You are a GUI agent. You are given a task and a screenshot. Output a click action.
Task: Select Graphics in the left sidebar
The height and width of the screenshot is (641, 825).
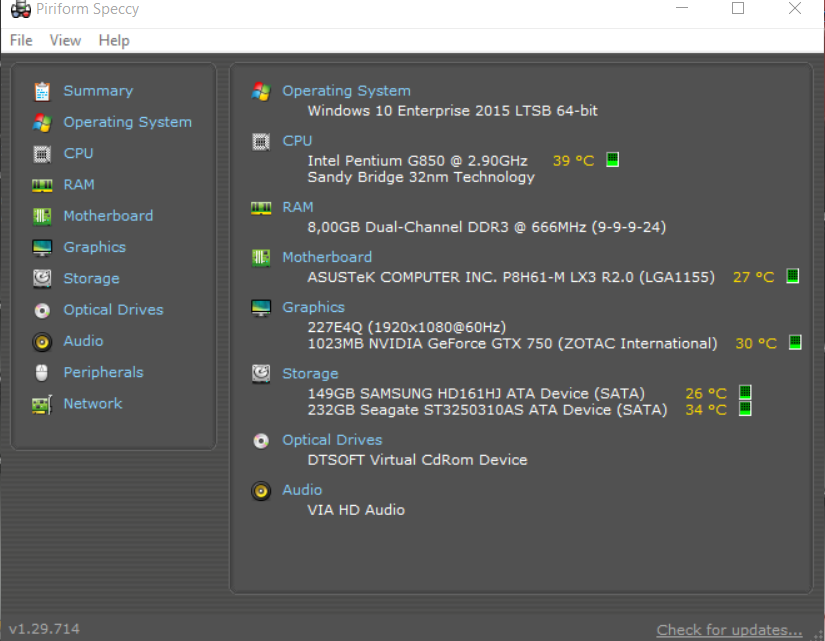[94, 247]
